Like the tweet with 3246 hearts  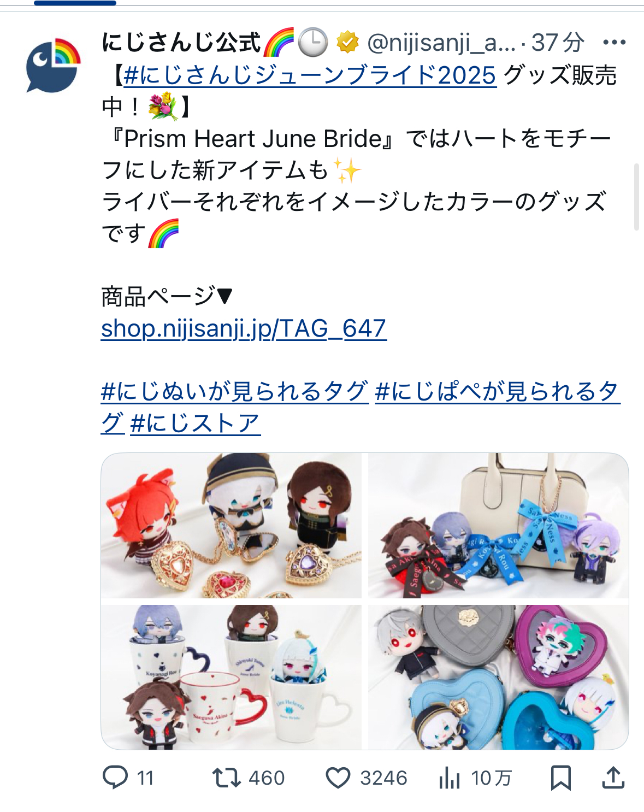point(338,778)
